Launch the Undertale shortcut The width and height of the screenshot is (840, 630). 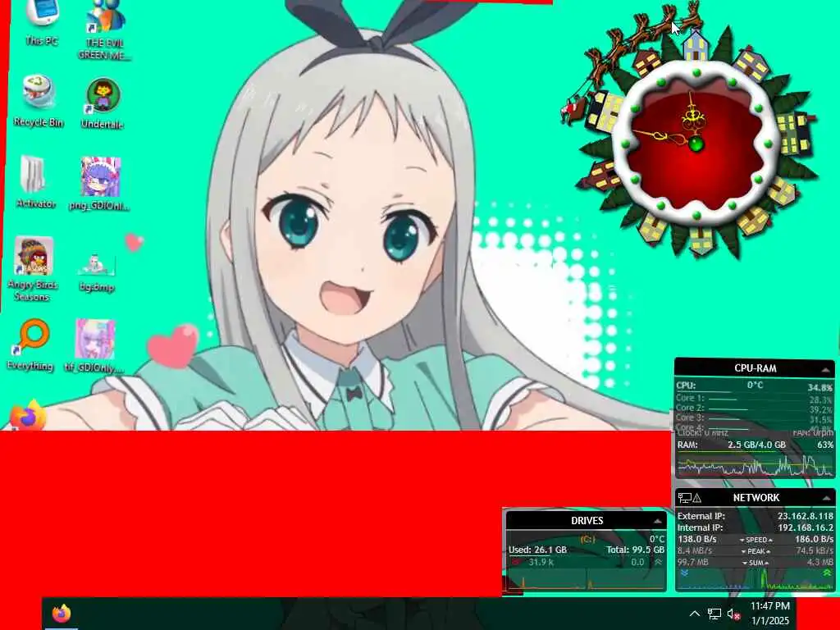(103, 103)
